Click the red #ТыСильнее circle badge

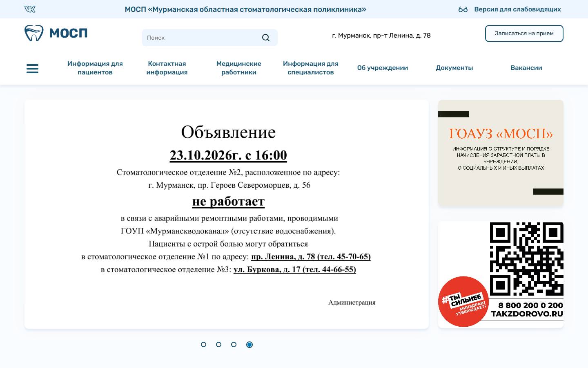coord(463,302)
